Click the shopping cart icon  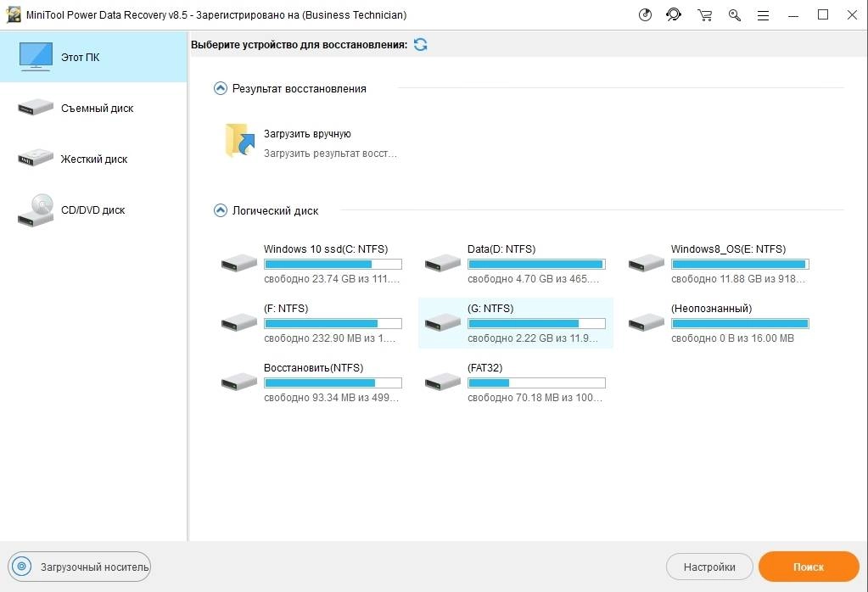(x=704, y=15)
